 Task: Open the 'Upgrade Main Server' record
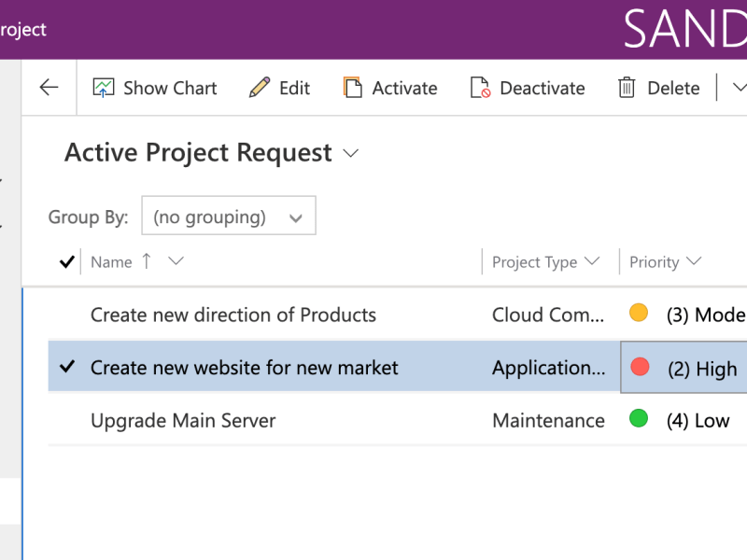pyautogui.click(x=183, y=421)
